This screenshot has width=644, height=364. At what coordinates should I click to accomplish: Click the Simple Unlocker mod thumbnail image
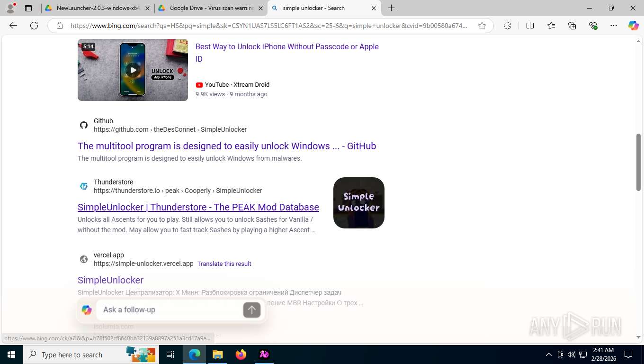pyautogui.click(x=359, y=203)
